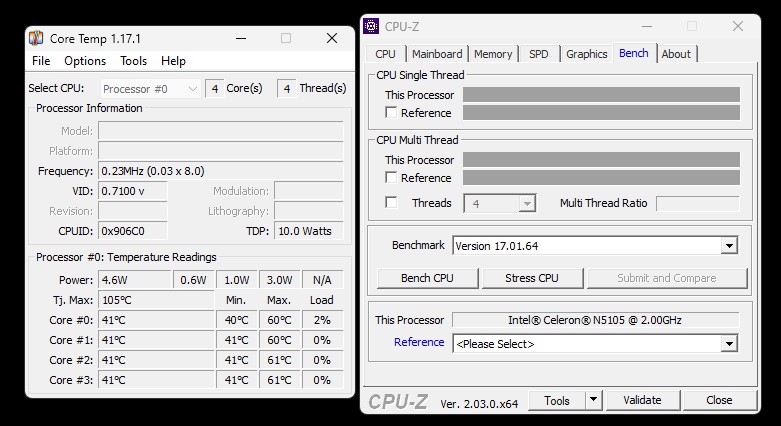Enable Reference checkbox under CPU Single Thread
The image size is (781, 426).
click(391, 113)
